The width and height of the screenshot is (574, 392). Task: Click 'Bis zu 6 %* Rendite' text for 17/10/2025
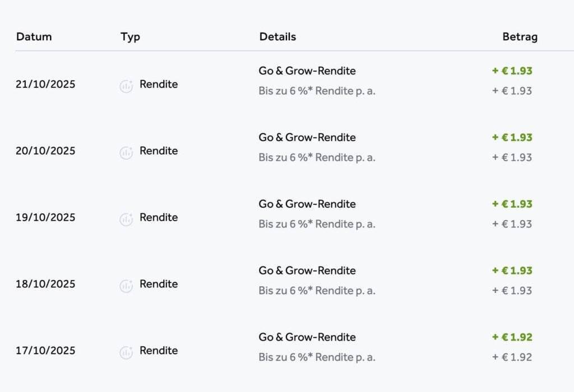(317, 357)
